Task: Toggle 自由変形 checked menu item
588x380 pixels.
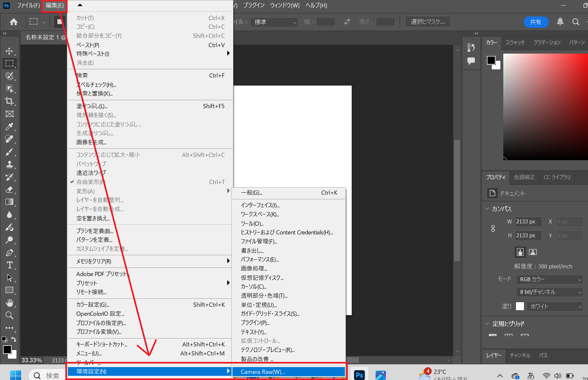Action: click(x=150, y=182)
